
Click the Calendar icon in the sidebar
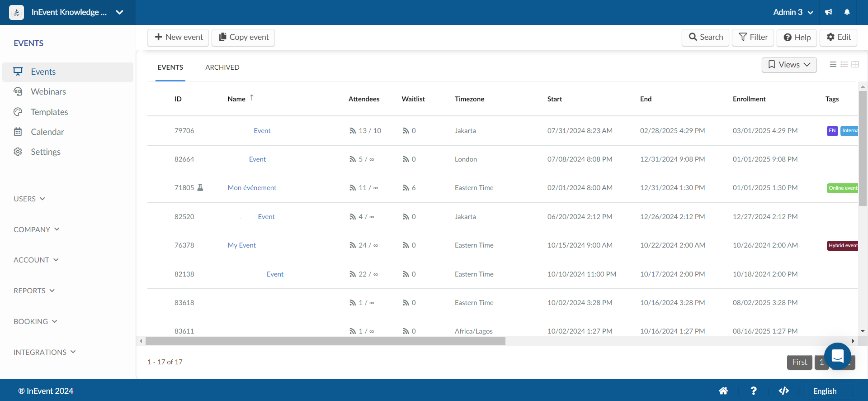coord(18,132)
